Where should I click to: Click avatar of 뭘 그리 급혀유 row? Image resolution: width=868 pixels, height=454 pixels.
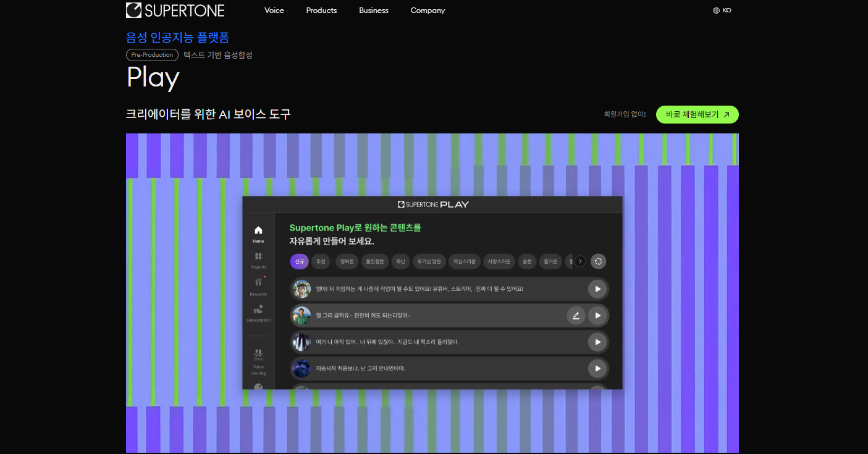pyautogui.click(x=301, y=316)
